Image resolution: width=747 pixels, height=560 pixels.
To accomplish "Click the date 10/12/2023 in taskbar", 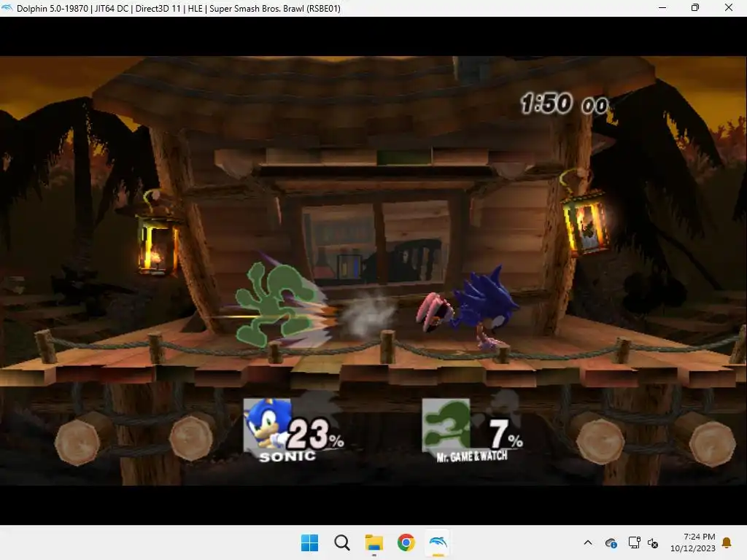I will click(693, 548).
